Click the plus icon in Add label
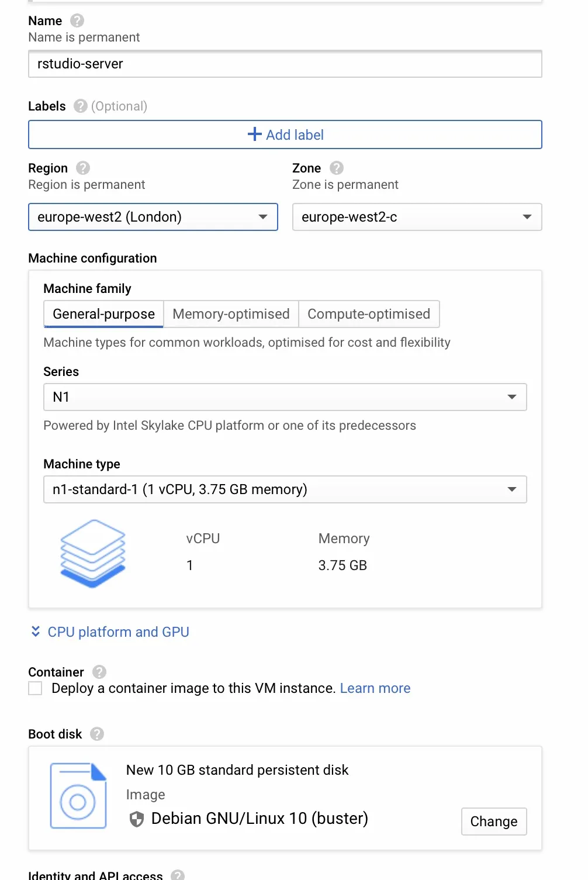588x880 pixels. pyautogui.click(x=254, y=134)
